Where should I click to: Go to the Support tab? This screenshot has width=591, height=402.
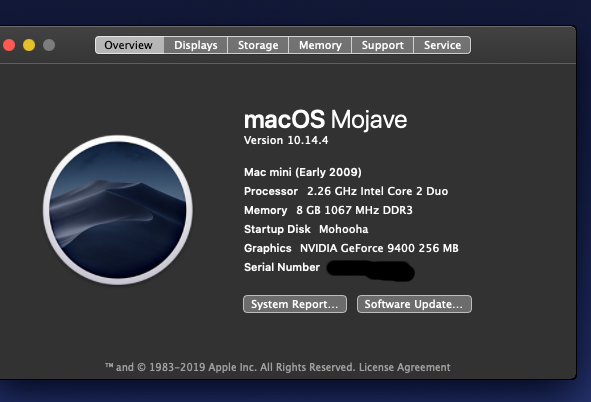(383, 45)
